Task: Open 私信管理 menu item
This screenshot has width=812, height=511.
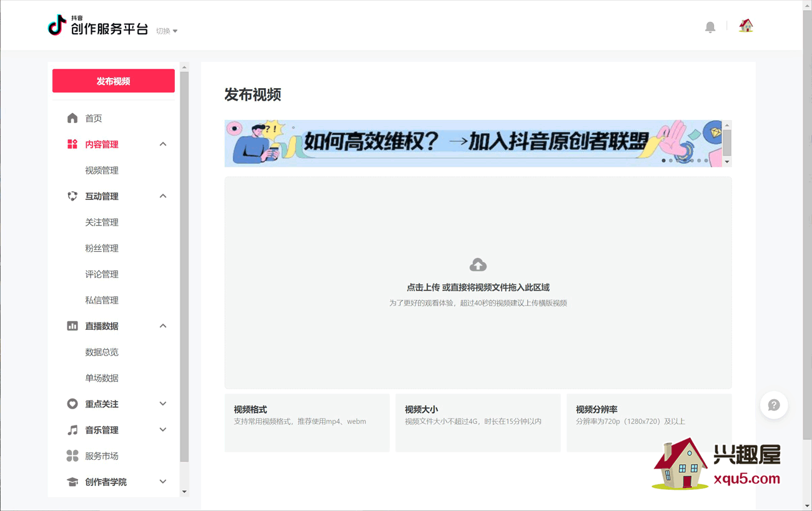Action: click(102, 300)
